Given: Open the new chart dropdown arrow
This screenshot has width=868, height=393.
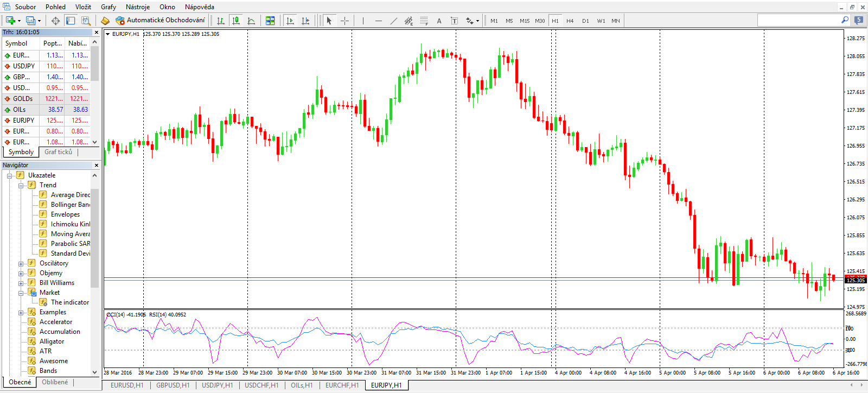Looking at the screenshot, I should tap(20, 21).
